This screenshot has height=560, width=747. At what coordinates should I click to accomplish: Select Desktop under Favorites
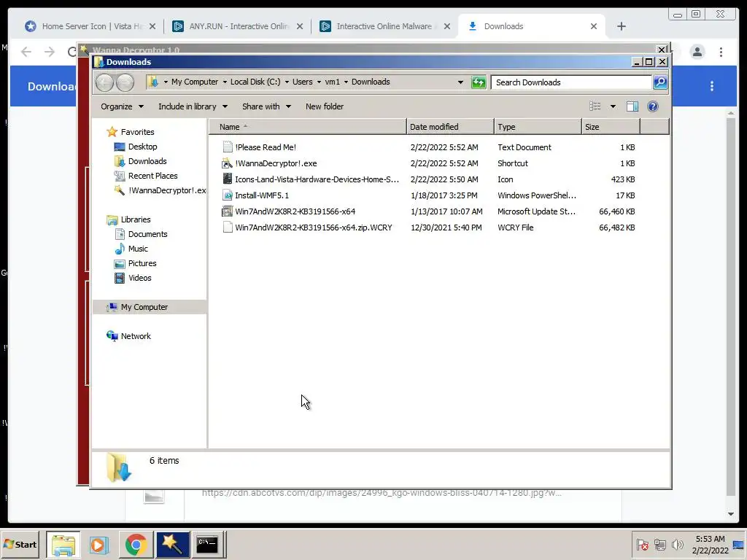click(x=142, y=147)
